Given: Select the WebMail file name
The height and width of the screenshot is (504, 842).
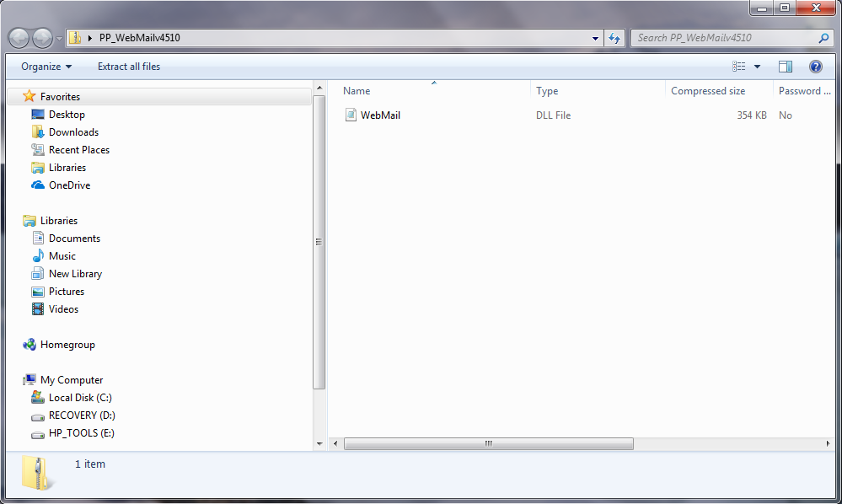Looking at the screenshot, I should [x=380, y=115].
